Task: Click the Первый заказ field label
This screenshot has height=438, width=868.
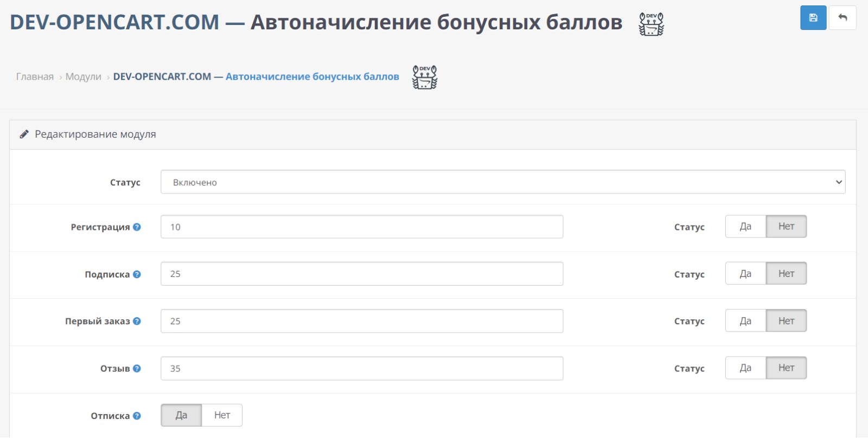Action: click(98, 321)
